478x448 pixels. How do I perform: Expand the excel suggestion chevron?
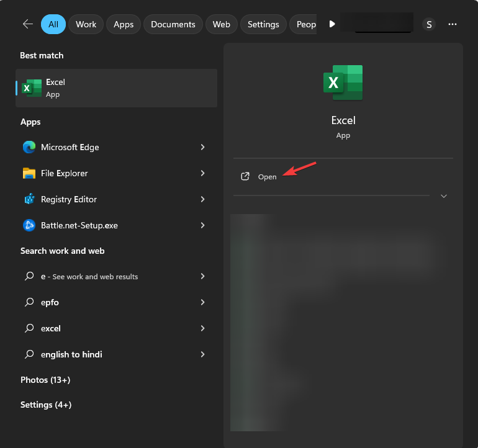(x=203, y=328)
